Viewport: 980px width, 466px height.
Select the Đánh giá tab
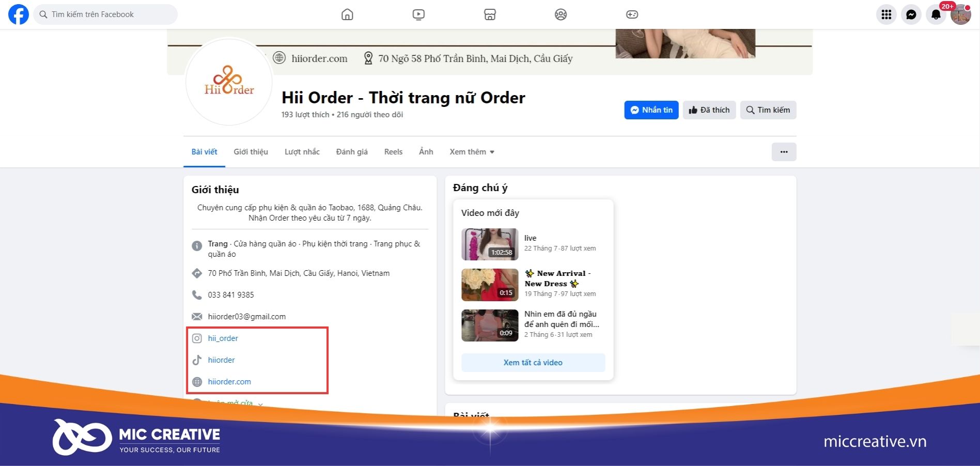coord(352,152)
